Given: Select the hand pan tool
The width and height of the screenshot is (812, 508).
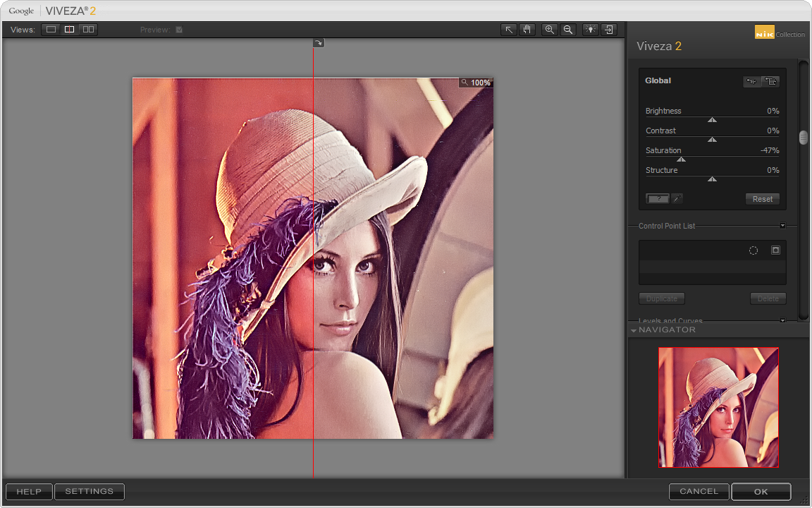Looking at the screenshot, I should 527,30.
